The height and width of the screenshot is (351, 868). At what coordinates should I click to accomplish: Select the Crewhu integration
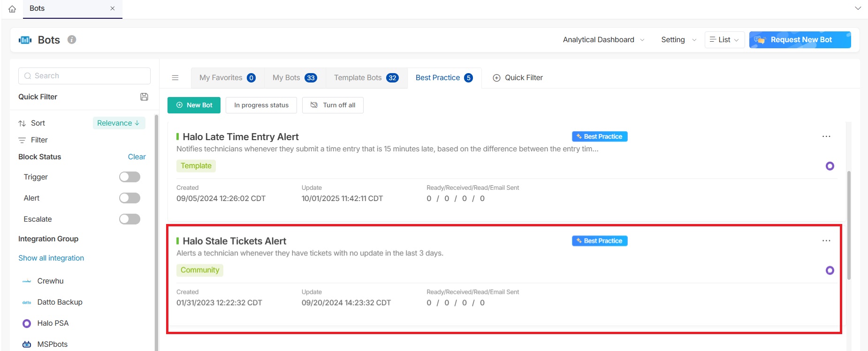tap(50, 281)
